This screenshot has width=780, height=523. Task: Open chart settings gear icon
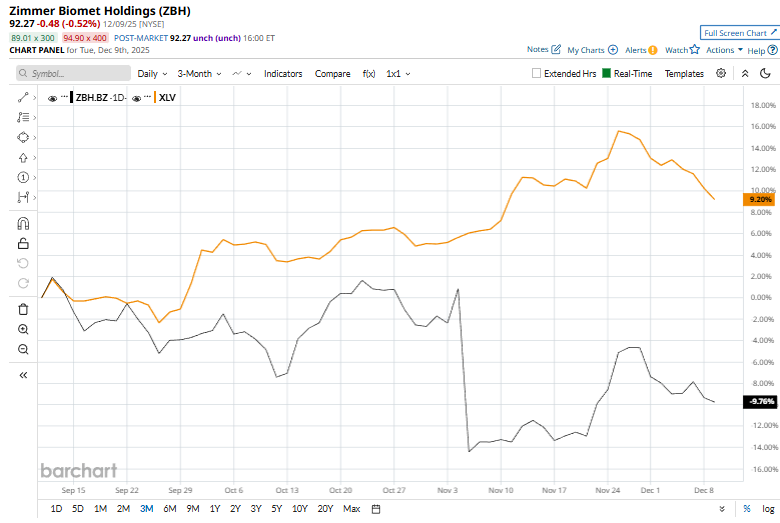[721, 73]
